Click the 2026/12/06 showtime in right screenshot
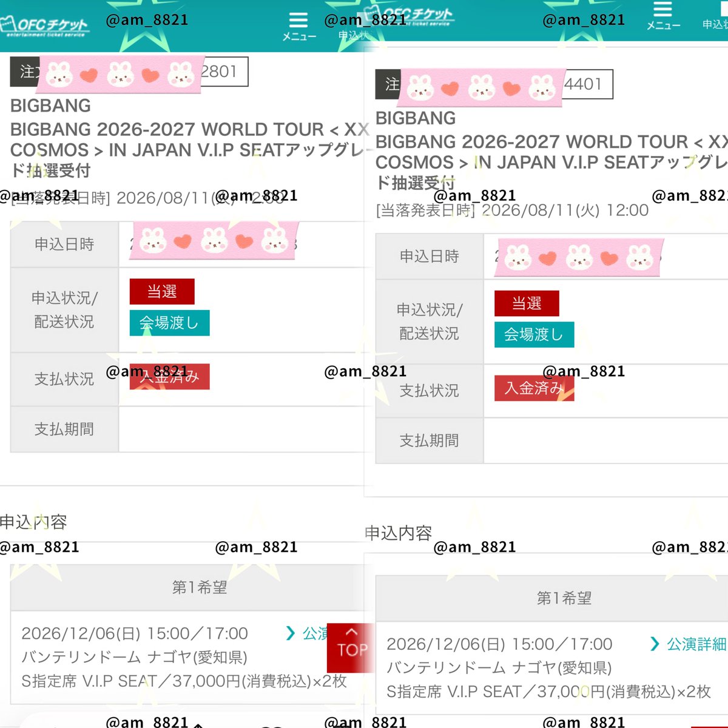The width and height of the screenshot is (728, 728). 499,644
